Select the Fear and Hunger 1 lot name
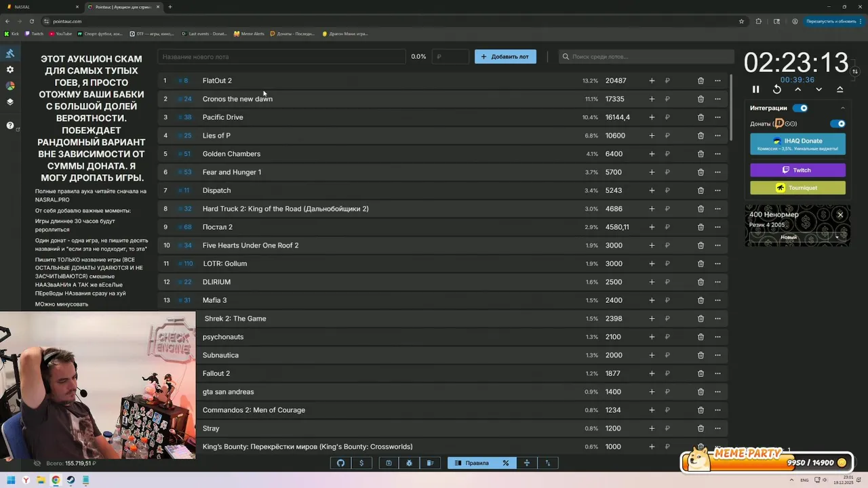This screenshot has height=488, width=868. pos(232,172)
